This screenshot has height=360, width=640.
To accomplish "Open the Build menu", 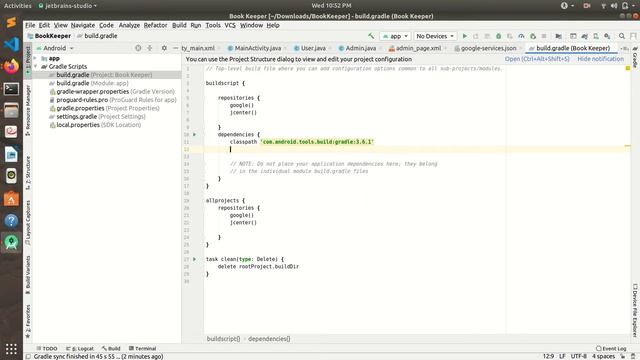I will pyautogui.click(x=179, y=25).
